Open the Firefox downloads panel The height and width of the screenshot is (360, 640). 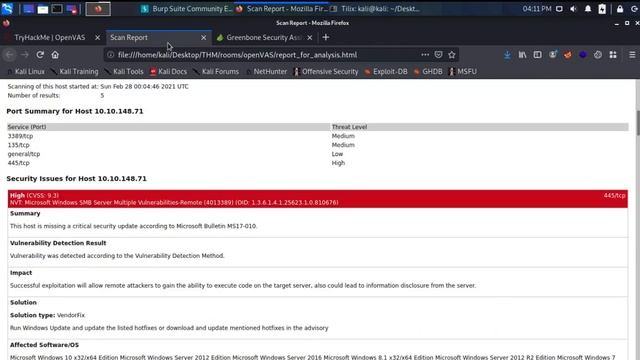tap(507, 55)
